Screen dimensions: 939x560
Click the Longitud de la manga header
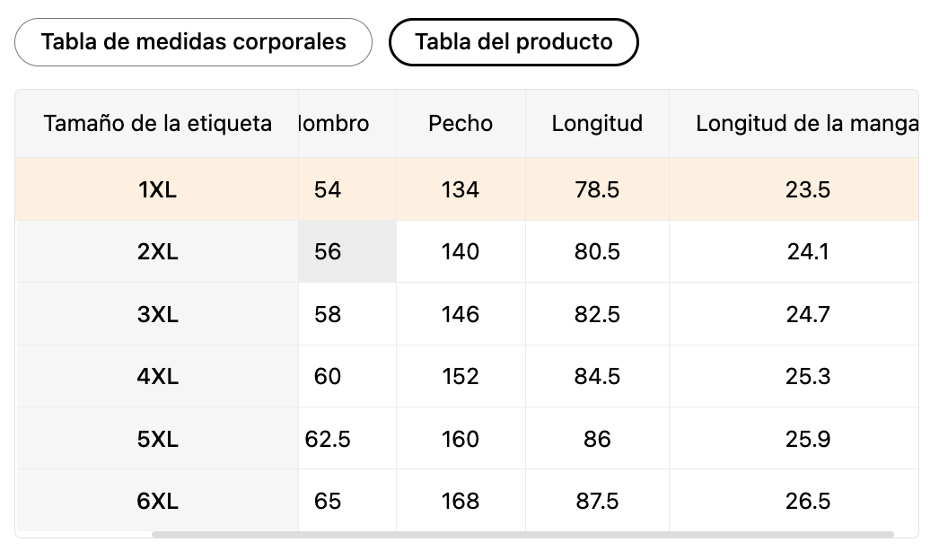tap(806, 124)
